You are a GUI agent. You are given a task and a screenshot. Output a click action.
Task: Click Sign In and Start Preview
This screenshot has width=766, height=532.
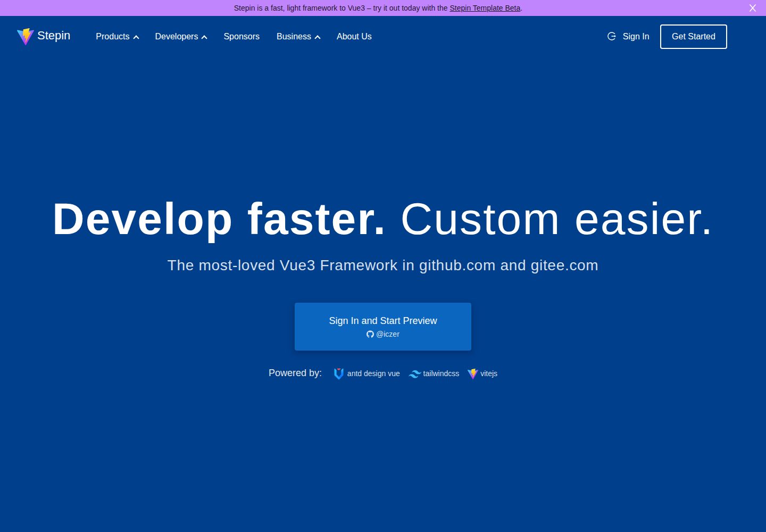(383, 327)
